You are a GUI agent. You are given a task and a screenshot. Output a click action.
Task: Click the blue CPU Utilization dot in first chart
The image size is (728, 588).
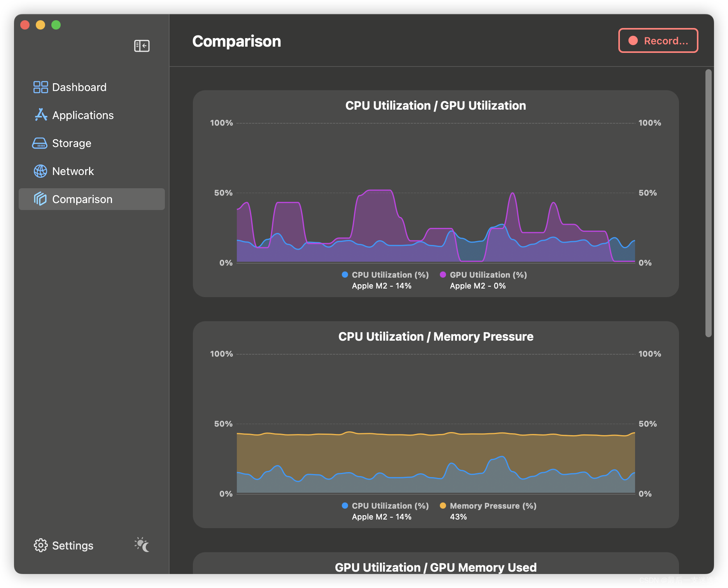[345, 275]
